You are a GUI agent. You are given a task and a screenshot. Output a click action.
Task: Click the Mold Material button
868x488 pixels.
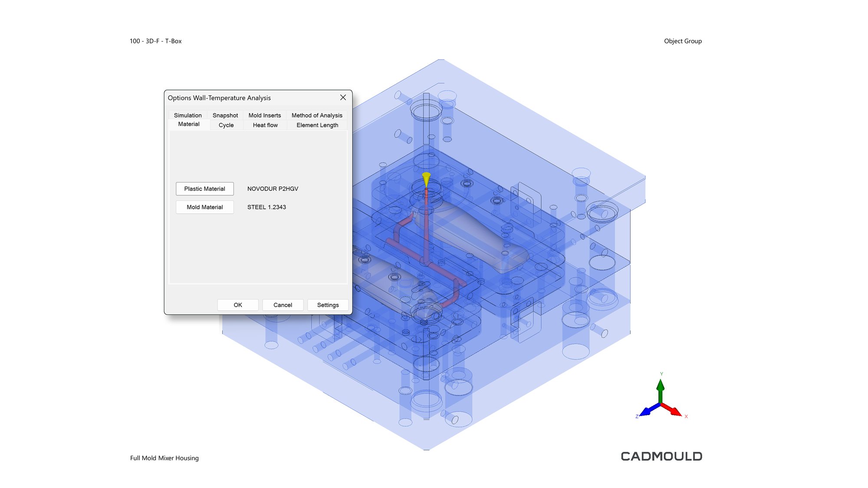(204, 207)
